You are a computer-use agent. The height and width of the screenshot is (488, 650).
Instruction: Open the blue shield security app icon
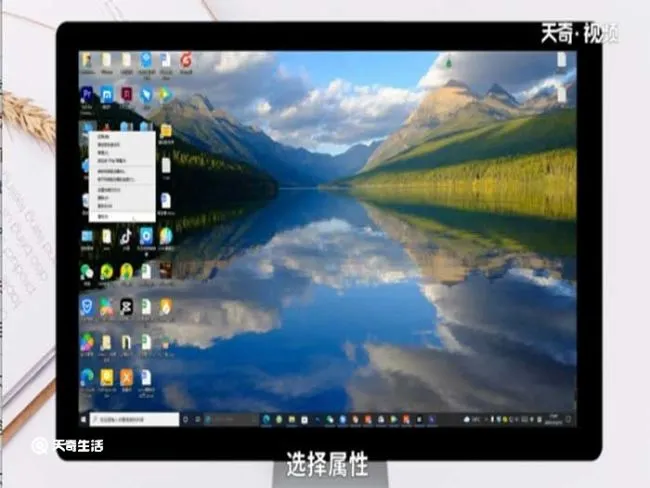click(x=87, y=307)
